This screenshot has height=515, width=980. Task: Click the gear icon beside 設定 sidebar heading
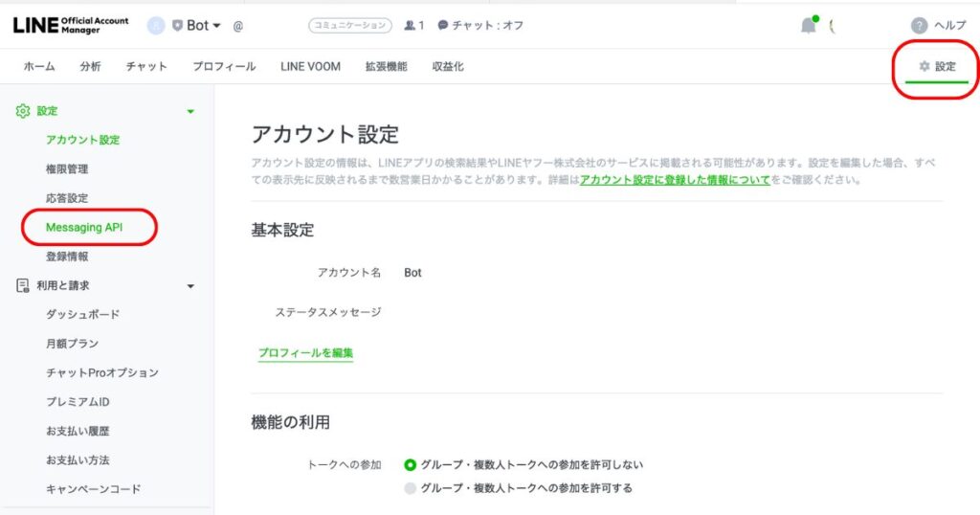23,111
